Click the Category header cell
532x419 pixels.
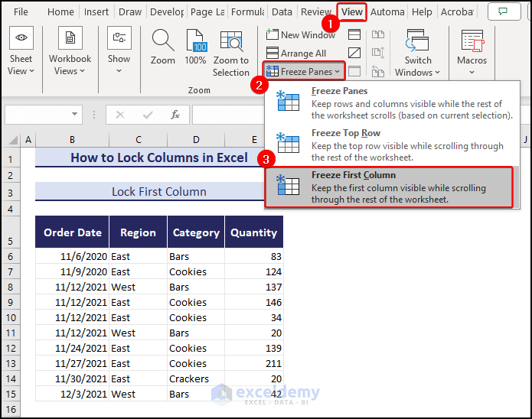click(x=196, y=232)
